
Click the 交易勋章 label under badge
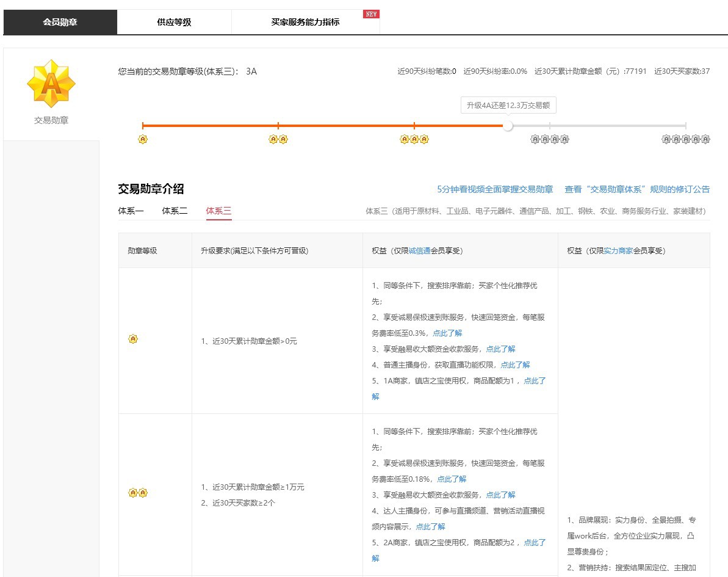click(x=51, y=120)
